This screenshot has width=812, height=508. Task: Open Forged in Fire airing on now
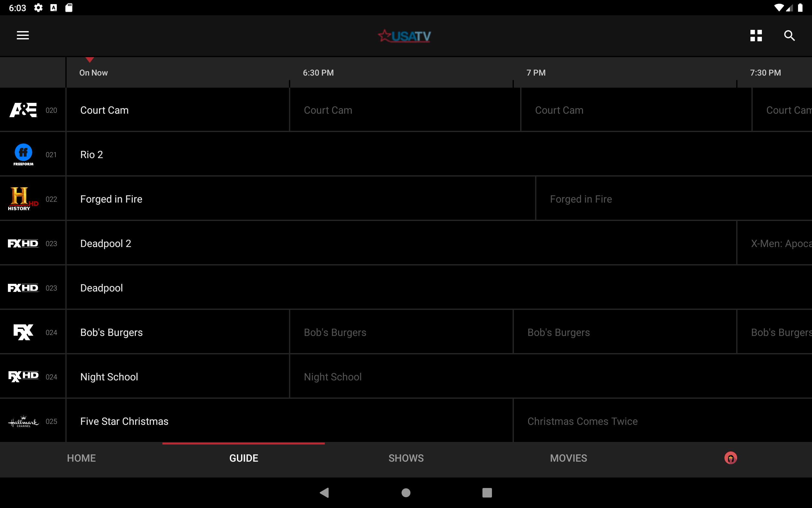click(x=301, y=198)
